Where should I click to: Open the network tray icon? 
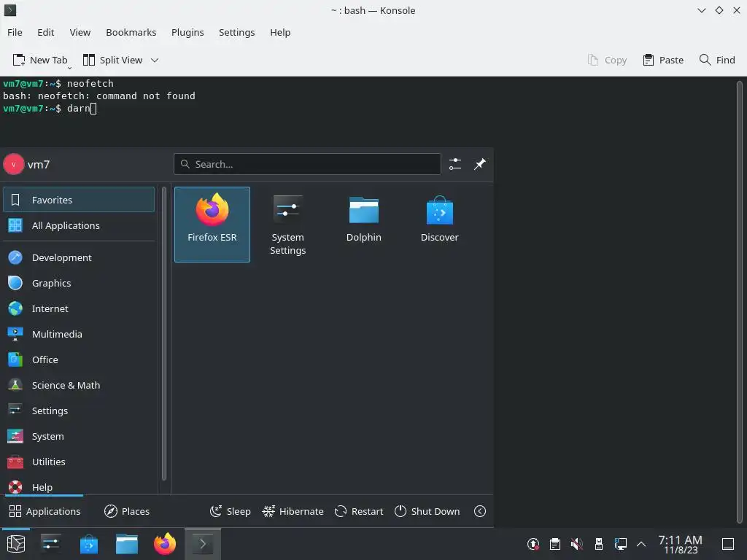point(620,544)
